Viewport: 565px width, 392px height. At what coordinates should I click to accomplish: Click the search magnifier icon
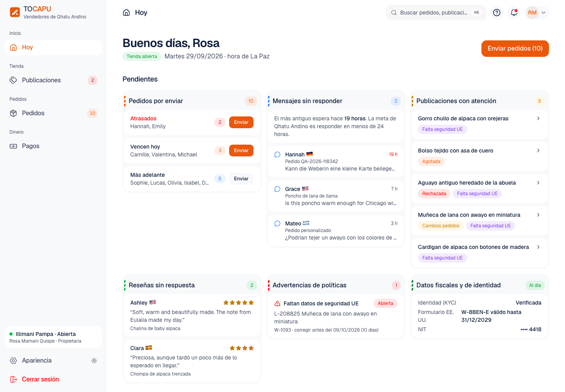click(x=394, y=13)
